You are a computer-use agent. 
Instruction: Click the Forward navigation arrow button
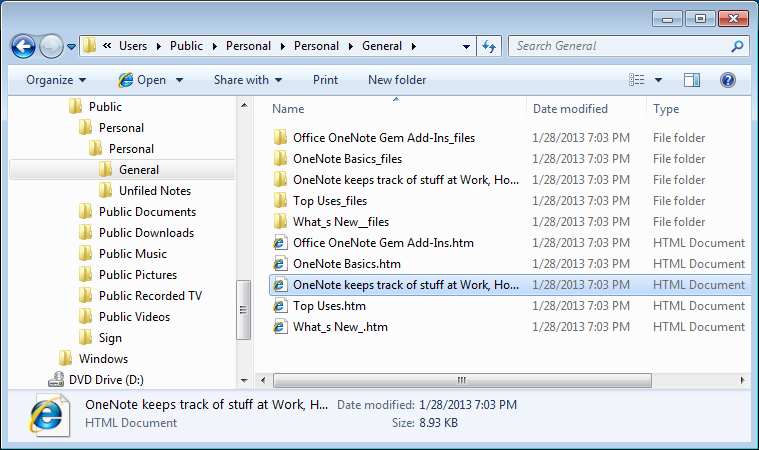(51, 46)
